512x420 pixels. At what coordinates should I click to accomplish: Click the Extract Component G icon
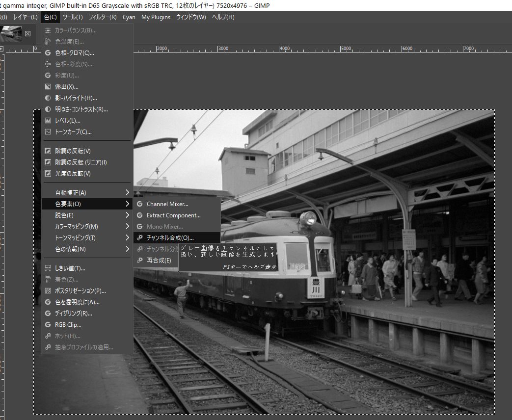click(x=140, y=215)
